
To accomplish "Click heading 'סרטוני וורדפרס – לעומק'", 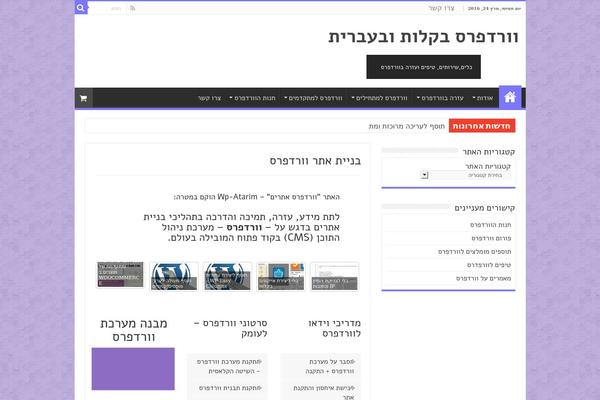I will 231,328.
